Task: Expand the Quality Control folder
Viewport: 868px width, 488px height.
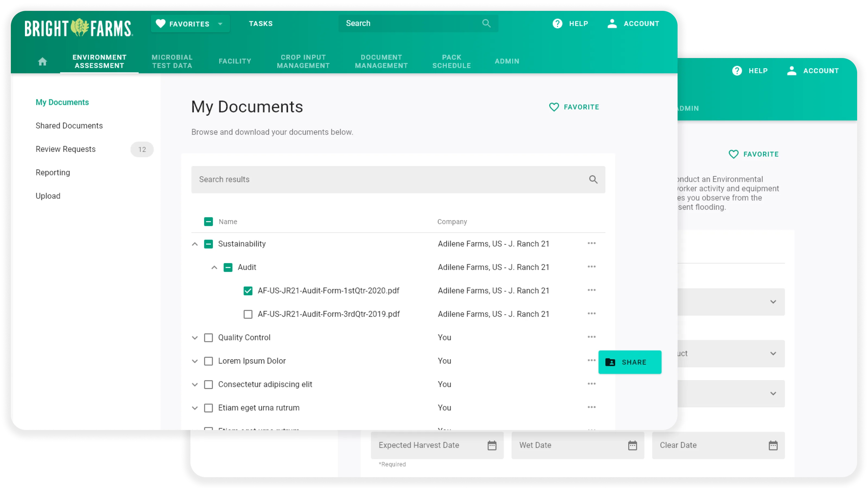Action: (195, 338)
